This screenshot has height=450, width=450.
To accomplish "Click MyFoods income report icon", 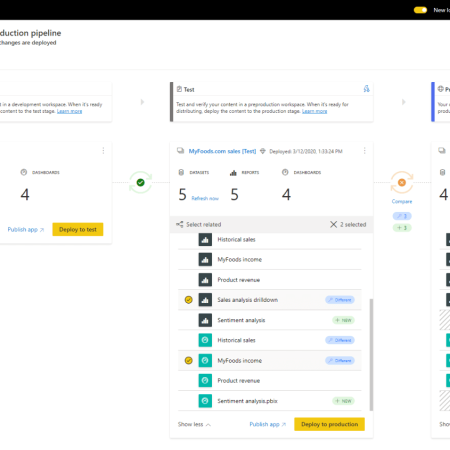I will [205, 259].
